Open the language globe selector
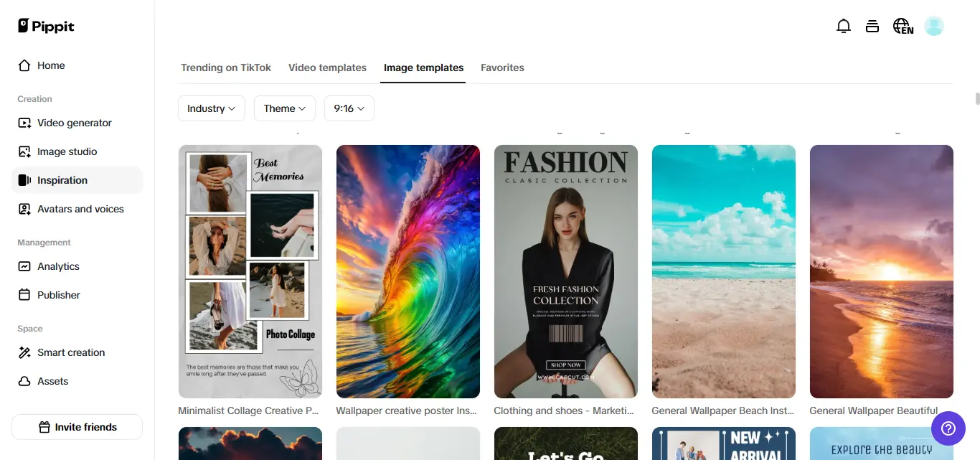 tap(903, 27)
